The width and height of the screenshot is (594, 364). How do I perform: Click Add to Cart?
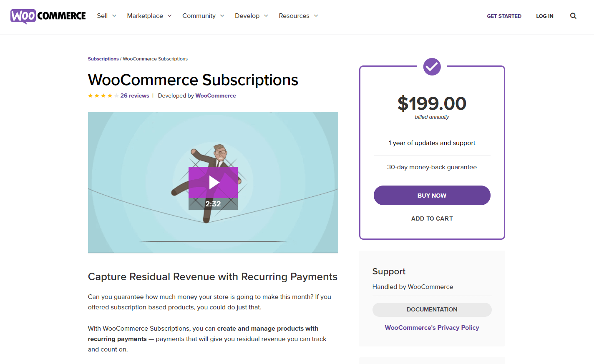[x=432, y=218]
